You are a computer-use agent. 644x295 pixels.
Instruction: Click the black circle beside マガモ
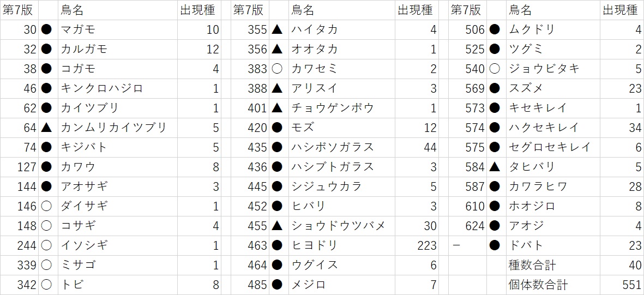pos(47,29)
